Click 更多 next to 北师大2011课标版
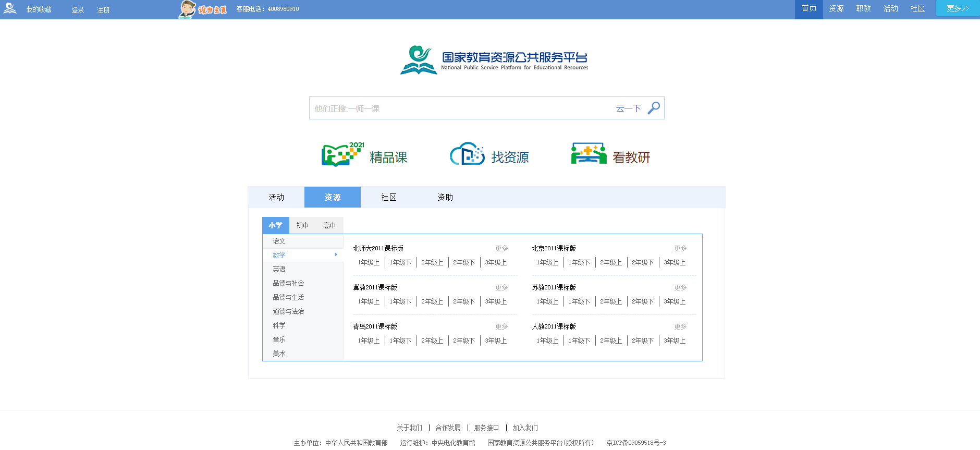The height and width of the screenshot is (450, 980). click(x=501, y=248)
